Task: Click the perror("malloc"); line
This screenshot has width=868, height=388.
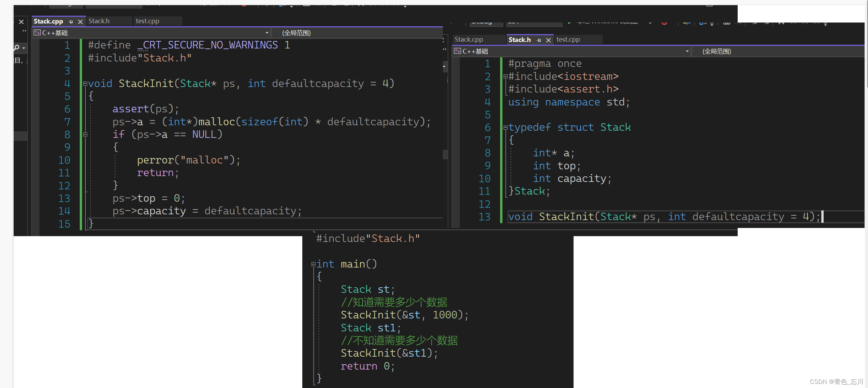Action: click(x=189, y=160)
